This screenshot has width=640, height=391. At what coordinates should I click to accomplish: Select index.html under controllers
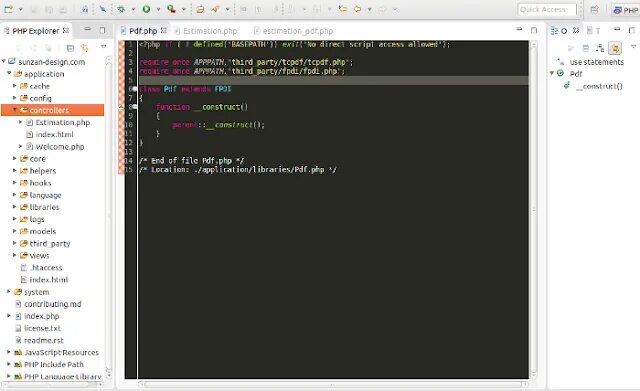pyautogui.click(x=54, y=134)
